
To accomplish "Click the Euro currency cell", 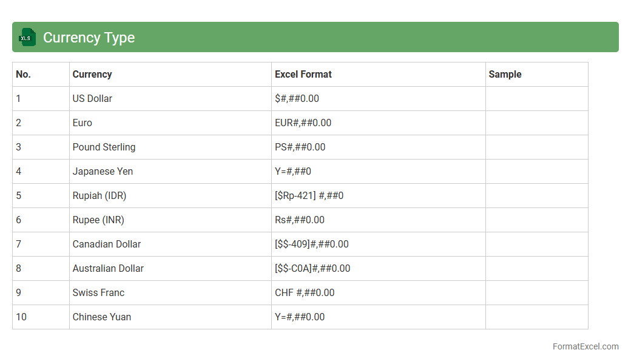I will [x=83, y=123].
